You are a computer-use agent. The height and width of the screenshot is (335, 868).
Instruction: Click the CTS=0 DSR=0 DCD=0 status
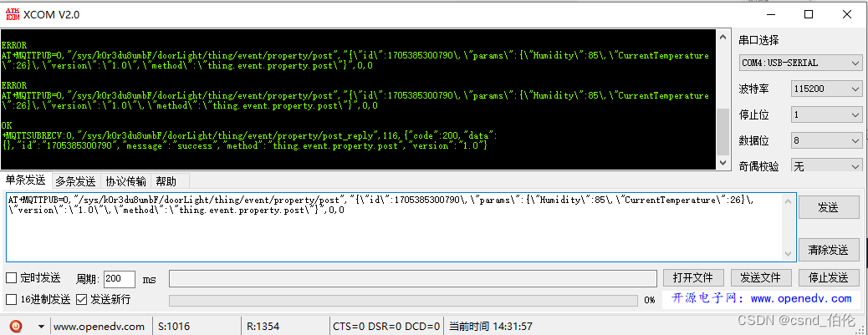386,327
